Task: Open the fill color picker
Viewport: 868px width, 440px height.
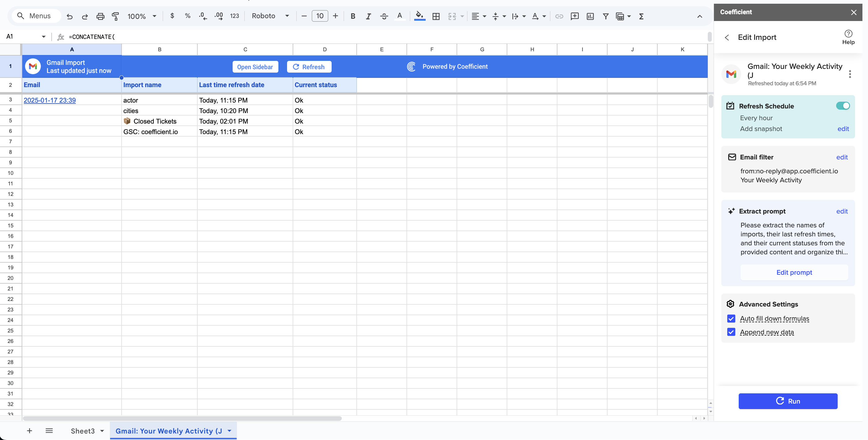Action: pos(419,16)
